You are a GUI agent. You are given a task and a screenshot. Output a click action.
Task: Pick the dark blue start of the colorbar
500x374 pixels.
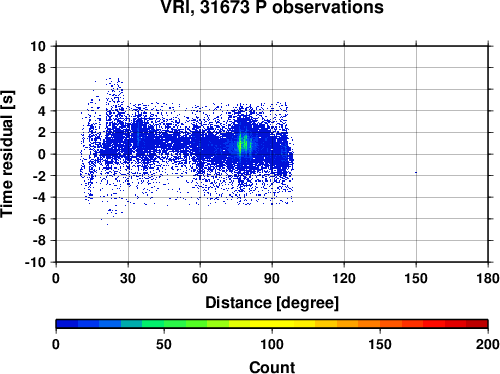[67, 324]
